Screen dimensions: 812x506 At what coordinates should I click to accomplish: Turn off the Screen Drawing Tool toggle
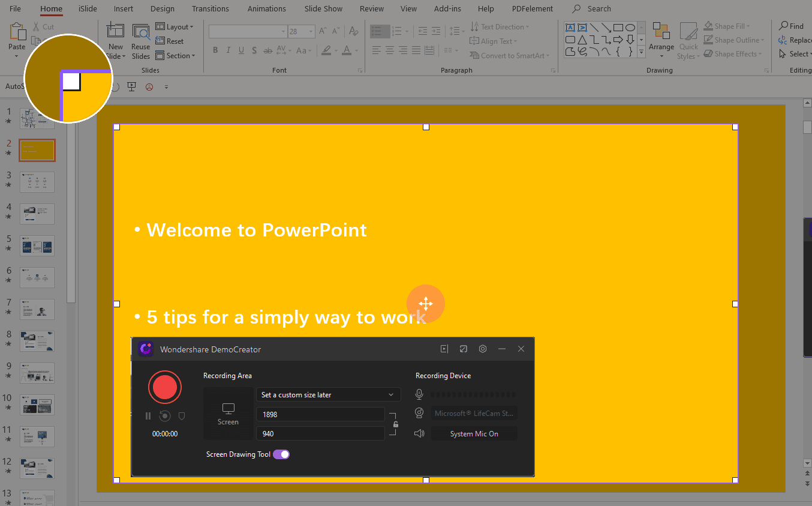tap(281, 454)
